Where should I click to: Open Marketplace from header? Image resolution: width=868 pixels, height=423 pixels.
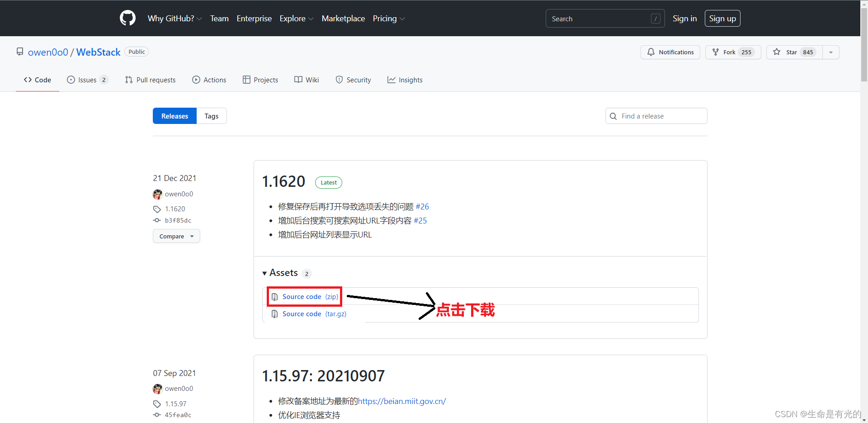click(343, 19)
